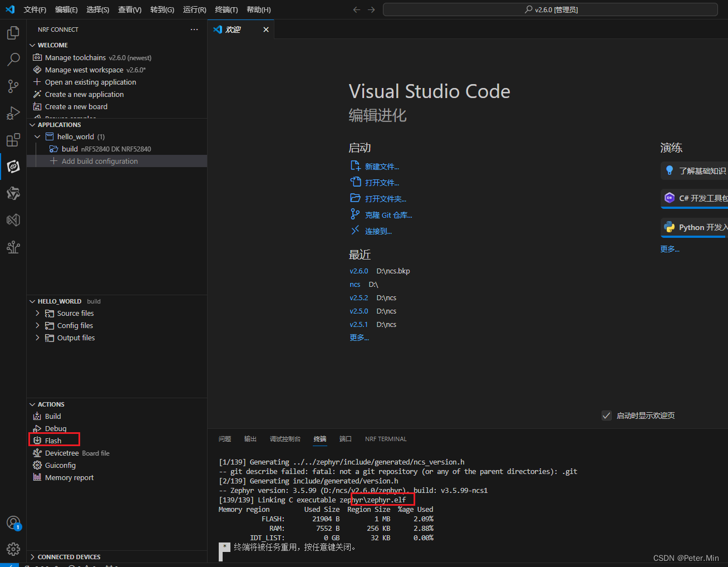Viewport: 728px width, 567px height.
Task: Go forward with the navigation arrow
Action: pyautogui.click(x=371, y=9)
